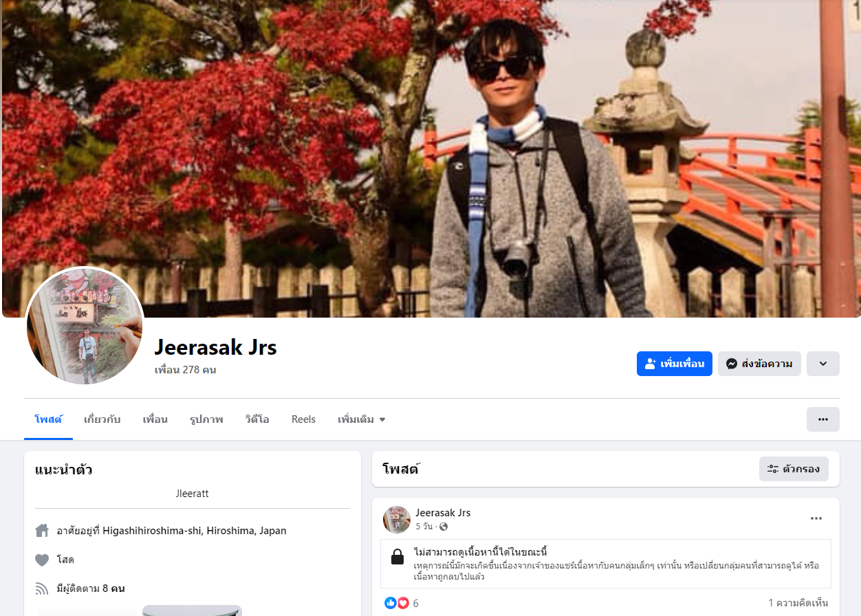Click the Add Friend (เพิ่มเพื่อน) button
The width and height of the screenshot is (861, 616).
point(674,364)
